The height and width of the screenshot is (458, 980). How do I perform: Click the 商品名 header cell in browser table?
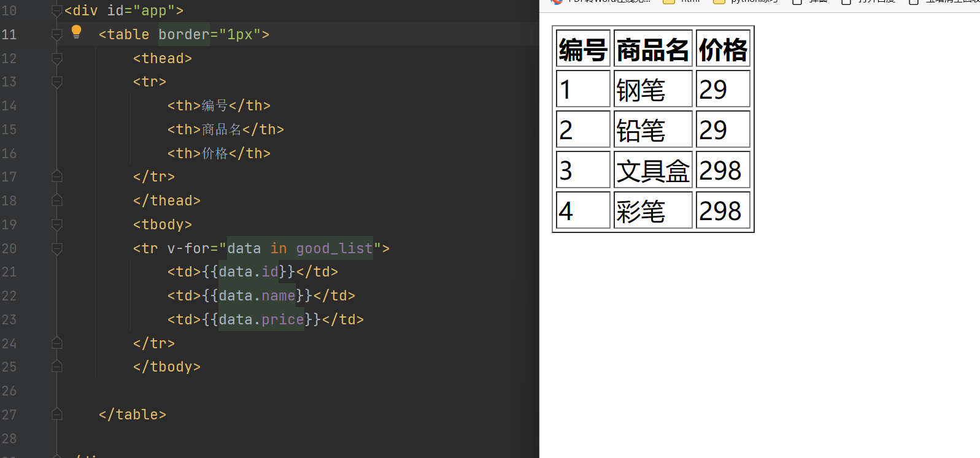[x=653, y=48]
